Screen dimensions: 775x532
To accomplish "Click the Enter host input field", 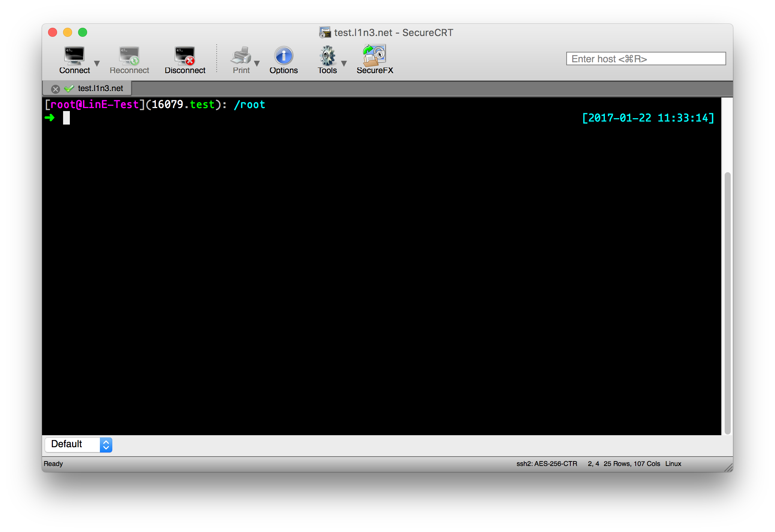I will click(x=645, y=59).
